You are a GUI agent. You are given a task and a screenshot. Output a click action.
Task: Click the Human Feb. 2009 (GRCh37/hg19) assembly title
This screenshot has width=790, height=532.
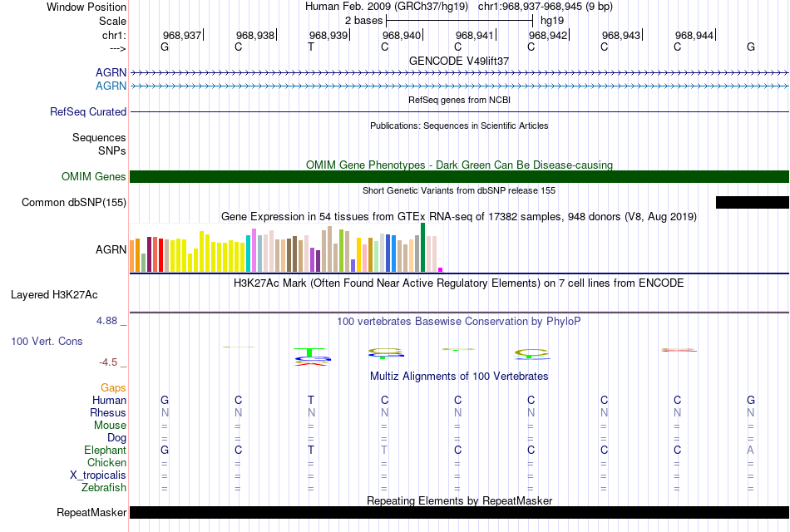387,7
